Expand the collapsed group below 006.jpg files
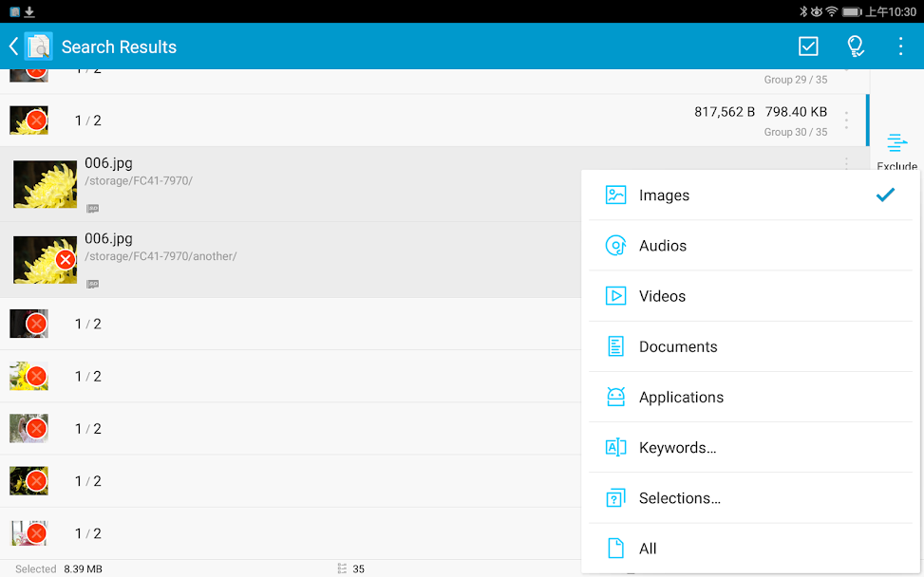Viewport: 924px width, 577px height. (x=285, y=325)
